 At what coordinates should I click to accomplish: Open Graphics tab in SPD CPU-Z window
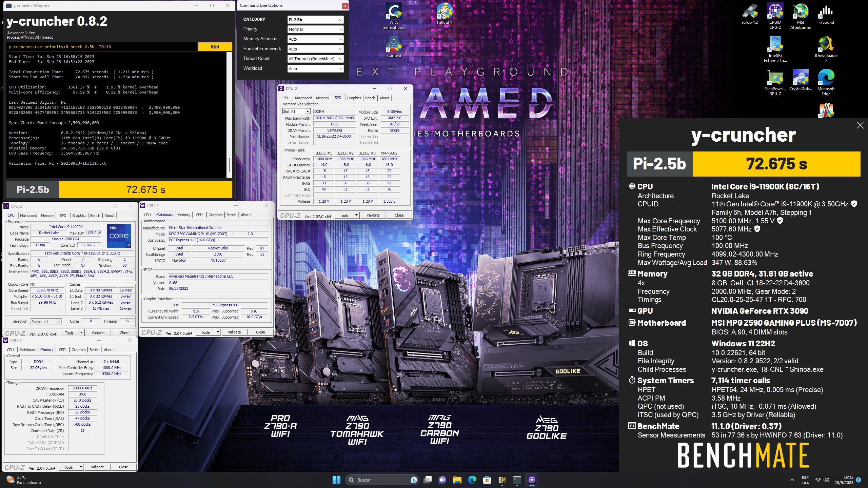point(354,98)
